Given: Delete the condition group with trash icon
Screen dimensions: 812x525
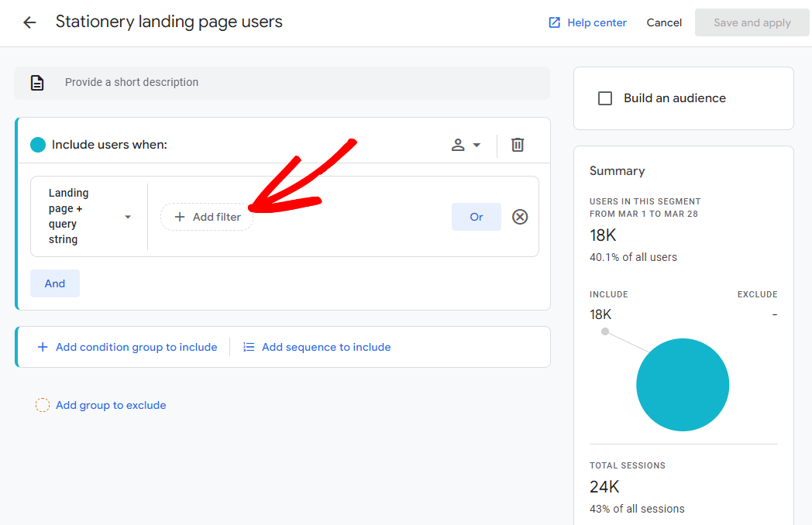Looking at the screenshot, I should tap(517, 145).
